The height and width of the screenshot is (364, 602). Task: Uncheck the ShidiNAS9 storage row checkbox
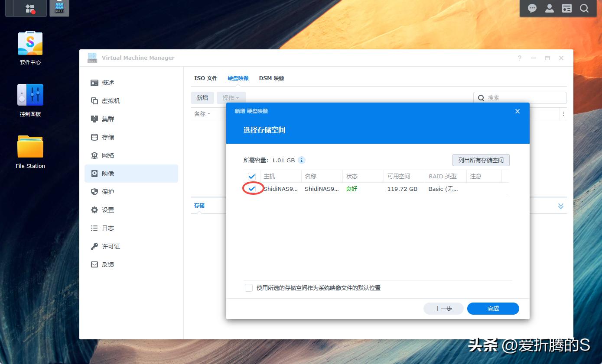pos(252,189)
